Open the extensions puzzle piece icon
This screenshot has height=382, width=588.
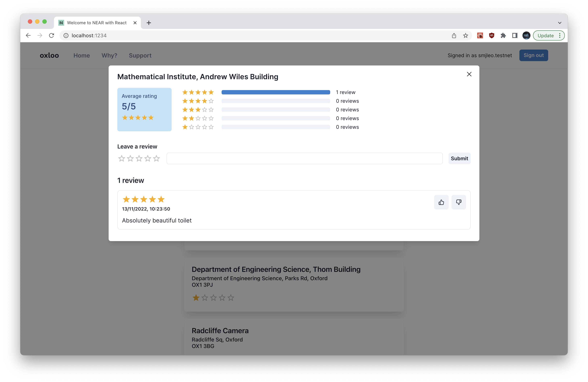pos(503,35)
